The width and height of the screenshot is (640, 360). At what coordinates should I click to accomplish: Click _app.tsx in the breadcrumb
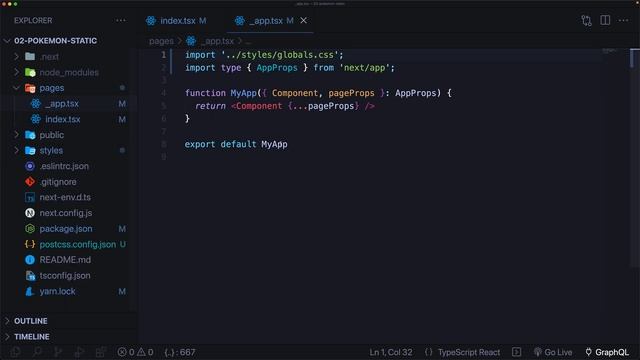[218, 41]
